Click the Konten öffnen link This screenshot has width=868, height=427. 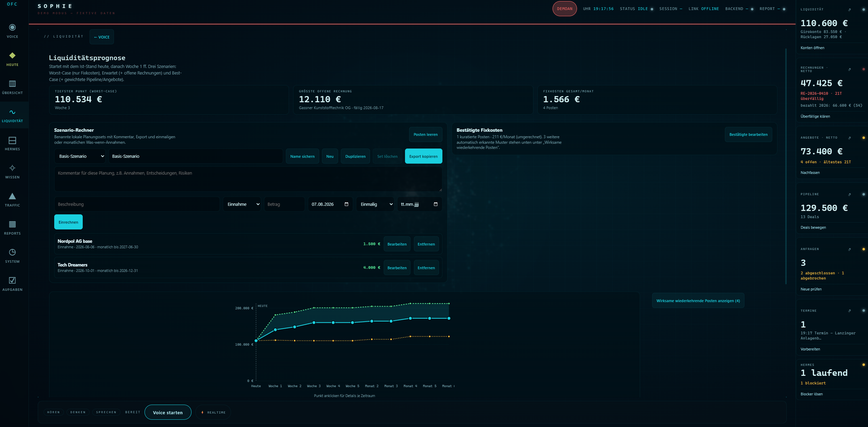pyautogui.click(x=812, y=48)
